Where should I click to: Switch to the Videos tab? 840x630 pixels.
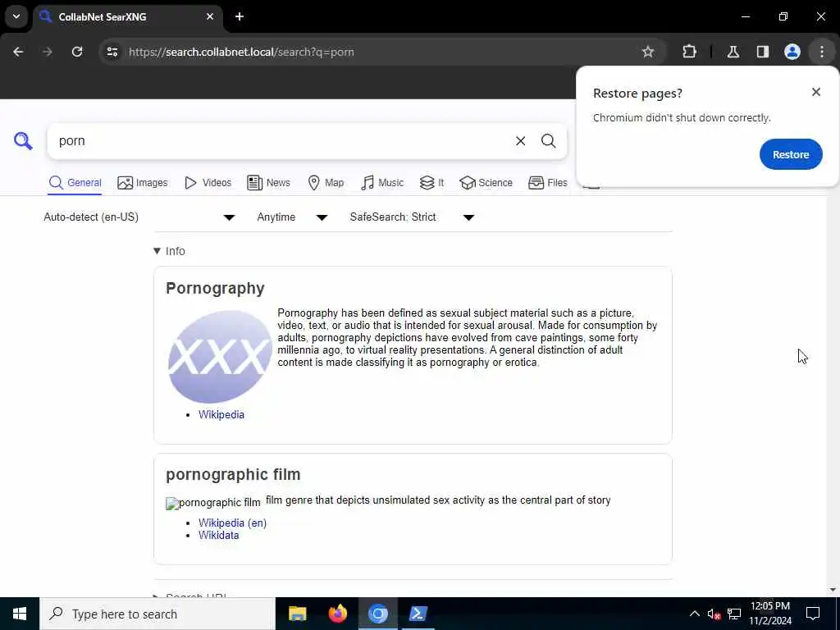tap(208, 183)
